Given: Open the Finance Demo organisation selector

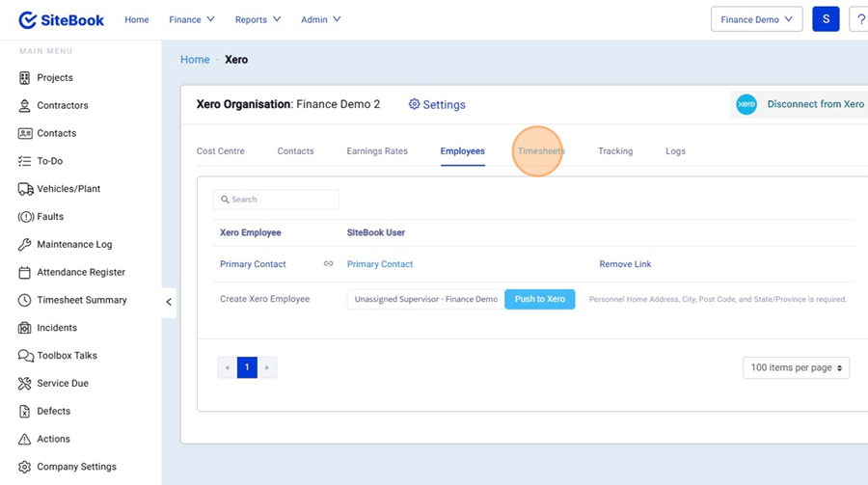Looking at the screenshot, I should click(x=756, y=19).
